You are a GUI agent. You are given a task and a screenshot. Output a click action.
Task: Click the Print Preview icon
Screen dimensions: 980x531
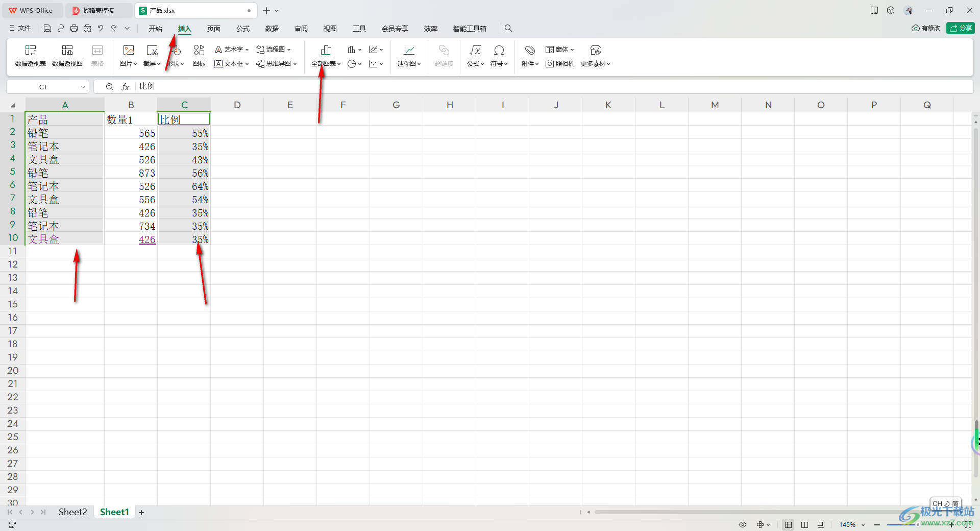click(87, 29)
